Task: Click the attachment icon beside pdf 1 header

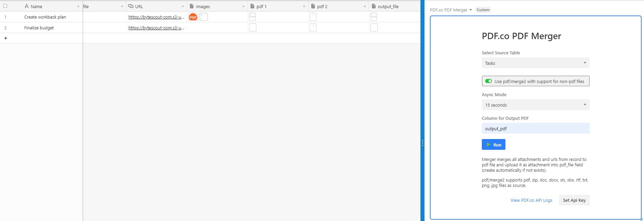Action: (252, 6)
